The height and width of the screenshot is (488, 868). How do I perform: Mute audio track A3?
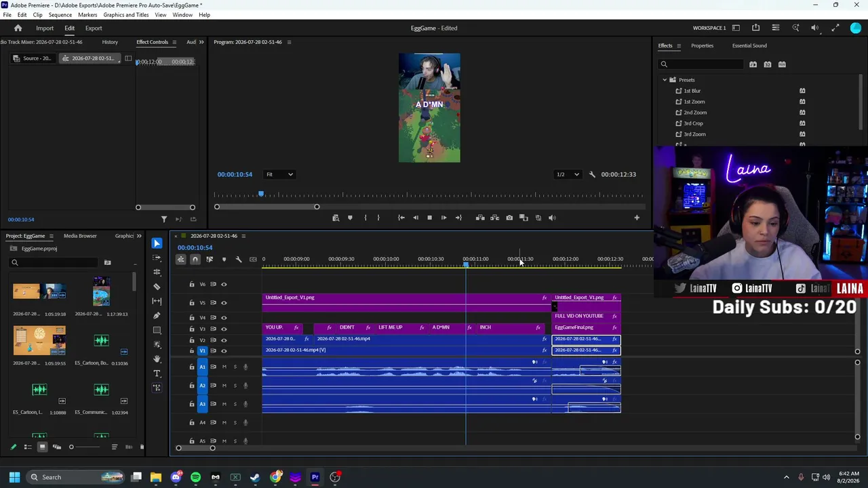[x=224, y=404]
